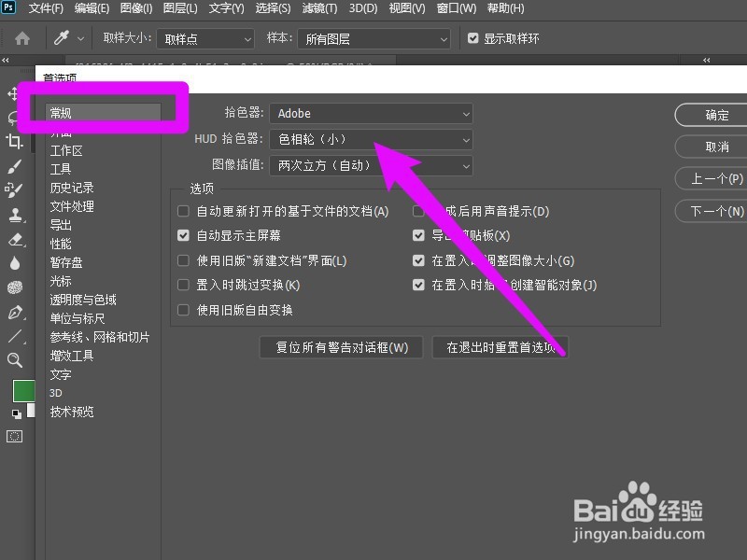
Task: Open 取样大小 dropdown showing 取样点
Action: pos(205,38)
